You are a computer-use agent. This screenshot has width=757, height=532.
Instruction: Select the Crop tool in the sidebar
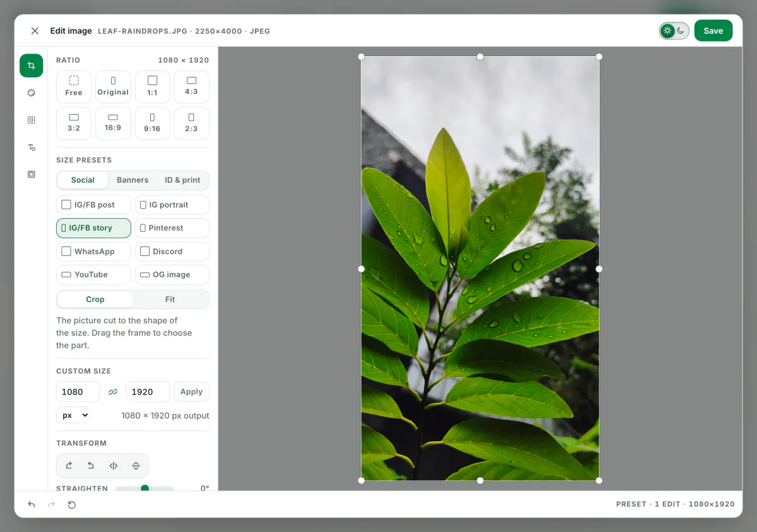click(31, 66)
